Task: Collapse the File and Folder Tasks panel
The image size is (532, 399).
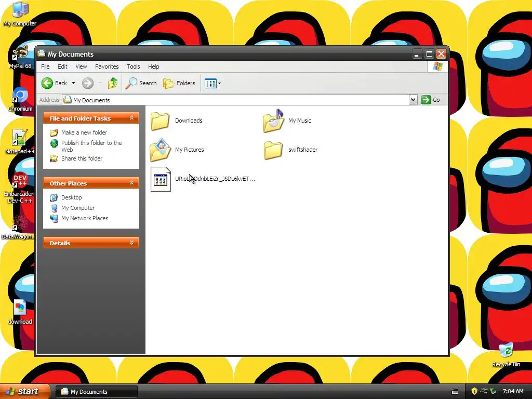Action: pos(131,118)
